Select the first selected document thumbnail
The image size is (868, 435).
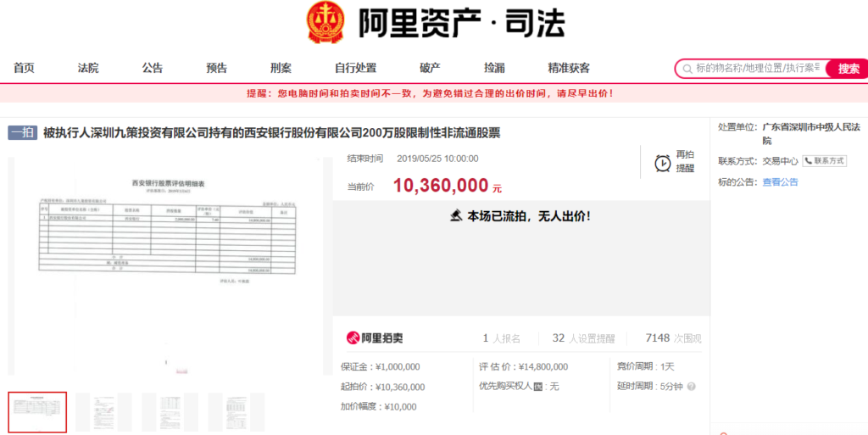tap(37, 412)
